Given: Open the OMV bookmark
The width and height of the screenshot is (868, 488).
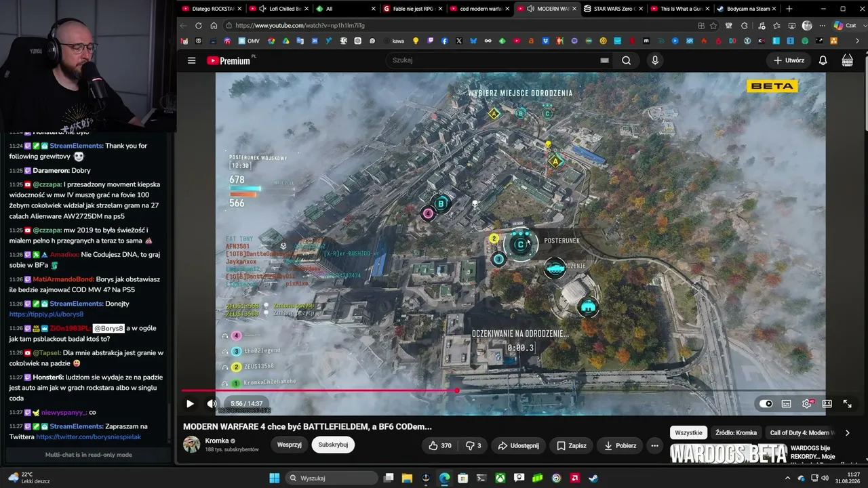Looking at the screenshot, I should [x=248, y=41].
